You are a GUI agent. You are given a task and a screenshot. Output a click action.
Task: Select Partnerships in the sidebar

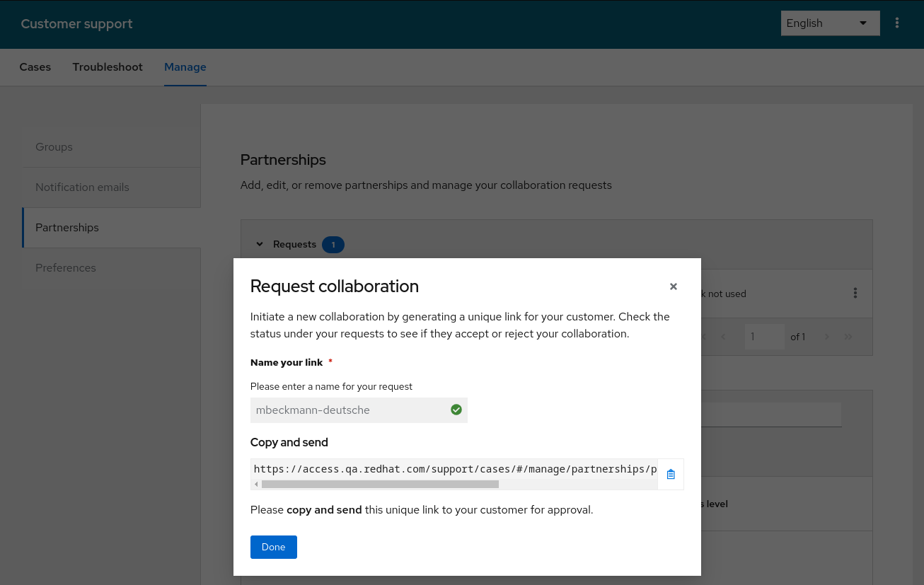pos(111,228)
